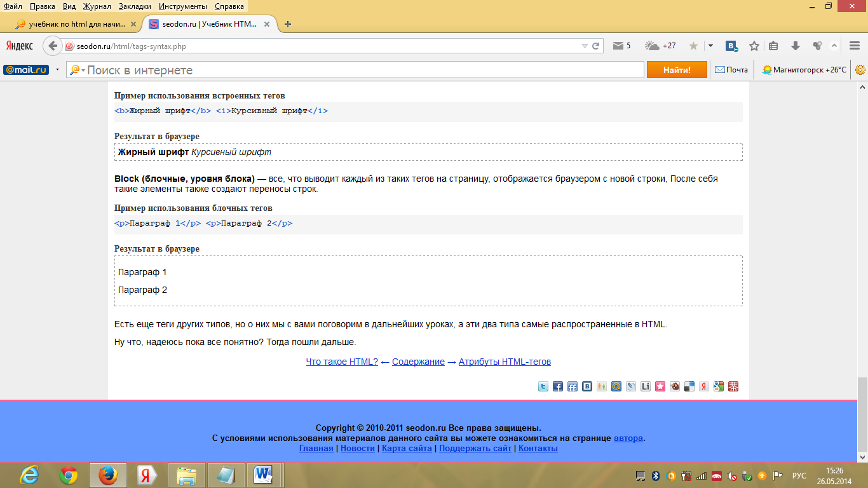
Task: Follow the Содержание link
Action: pyautogui.click(x=418, y=362)
